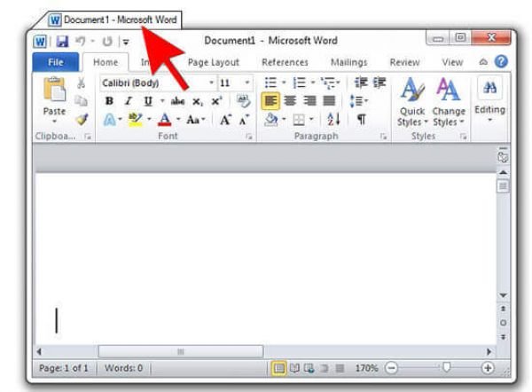Click Shrink Font button
Viewport: 532px width, 392px height.
244,120
